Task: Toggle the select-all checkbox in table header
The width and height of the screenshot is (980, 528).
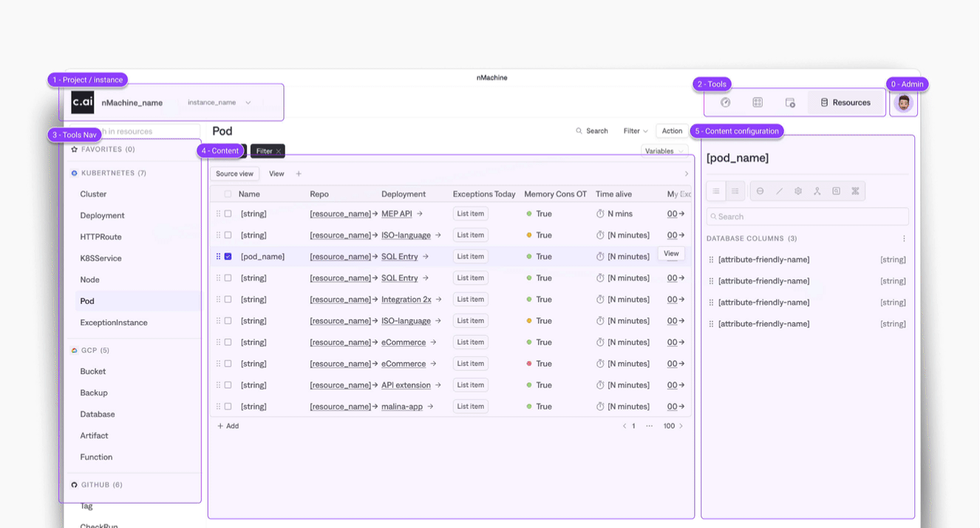Action: tap(228, 194)
